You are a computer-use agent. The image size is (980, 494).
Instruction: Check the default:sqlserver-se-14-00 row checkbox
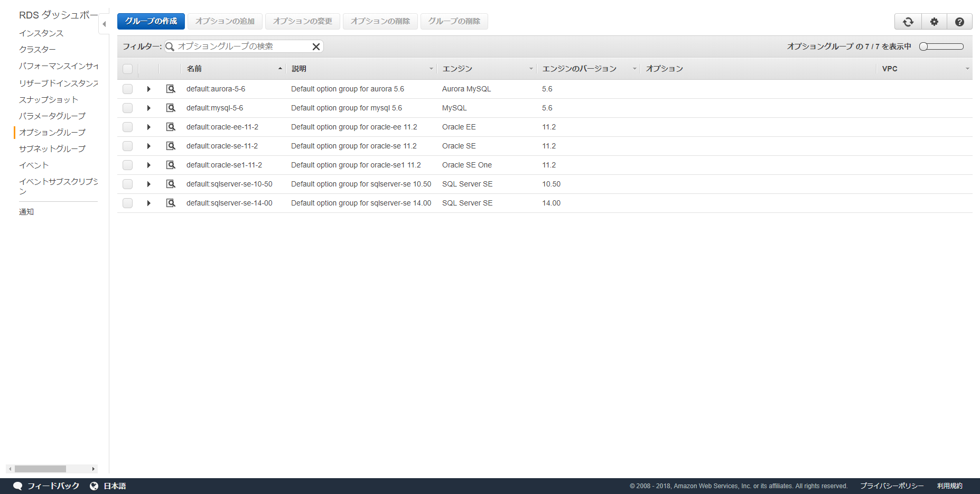click(127, 203)
